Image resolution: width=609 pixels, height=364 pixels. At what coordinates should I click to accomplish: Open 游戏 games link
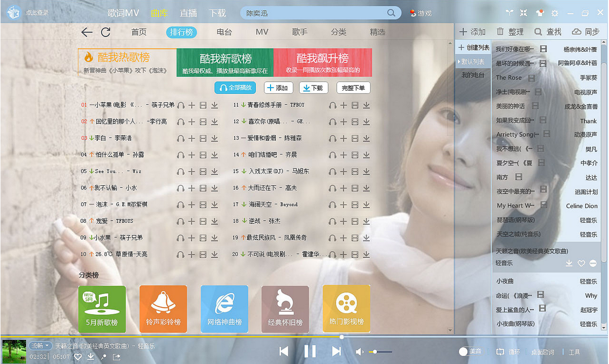pyautogui.click(x=421, y=13)
